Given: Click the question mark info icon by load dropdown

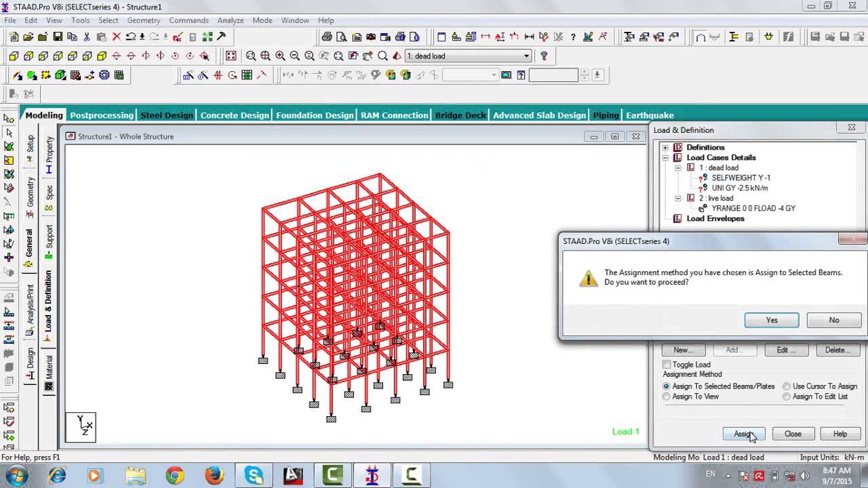Looking at the screenshot, I should (543, 56).
